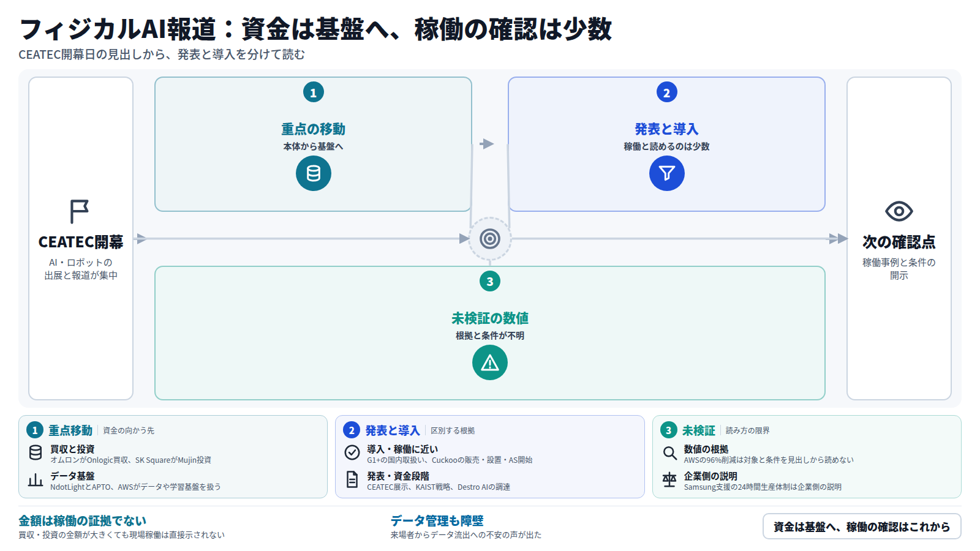980x551 pixels.
Task: Click the bar chart icon beside データ基盤
Action: [36, 480]
